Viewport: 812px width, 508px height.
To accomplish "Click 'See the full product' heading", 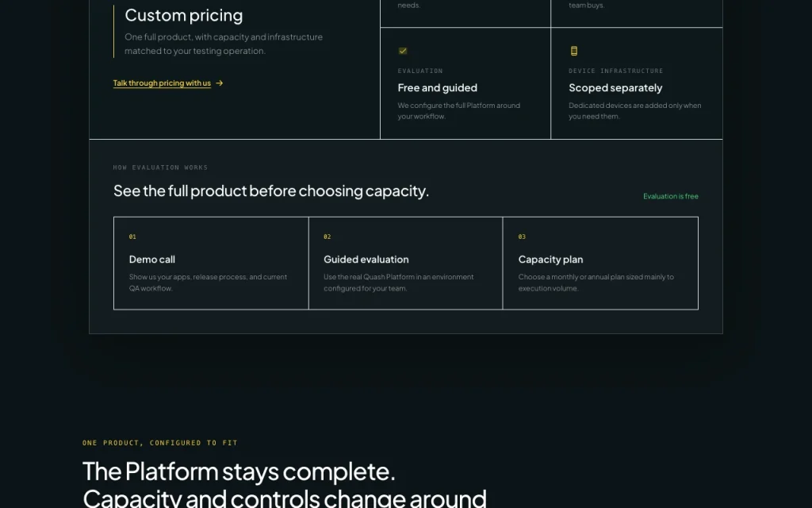I will coord(271,190).
